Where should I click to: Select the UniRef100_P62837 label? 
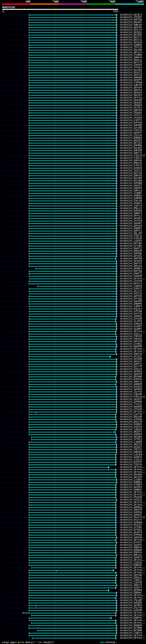pos(131,525)
